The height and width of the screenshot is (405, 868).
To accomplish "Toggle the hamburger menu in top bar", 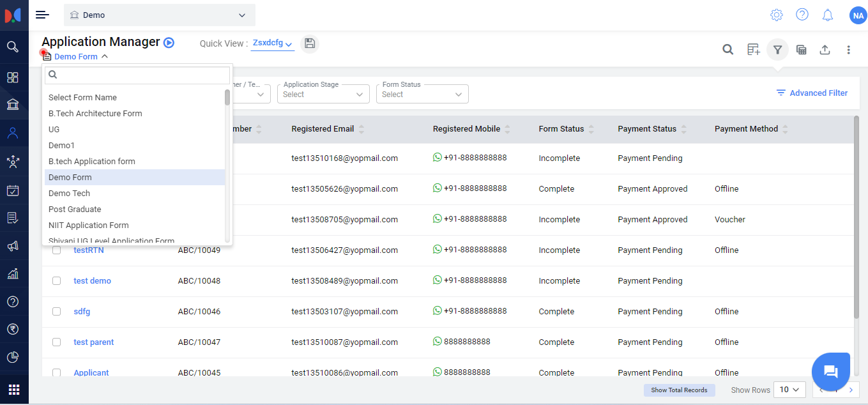I will (42, 15).
